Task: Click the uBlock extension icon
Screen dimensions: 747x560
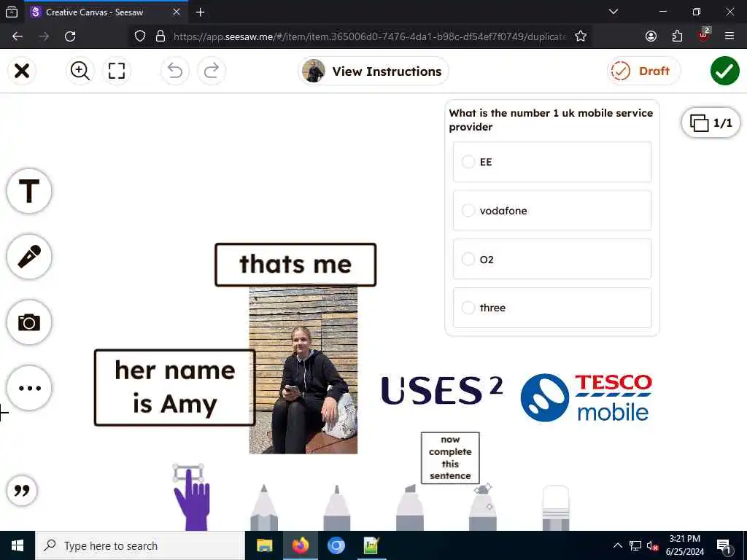Action: click(704, 35)
